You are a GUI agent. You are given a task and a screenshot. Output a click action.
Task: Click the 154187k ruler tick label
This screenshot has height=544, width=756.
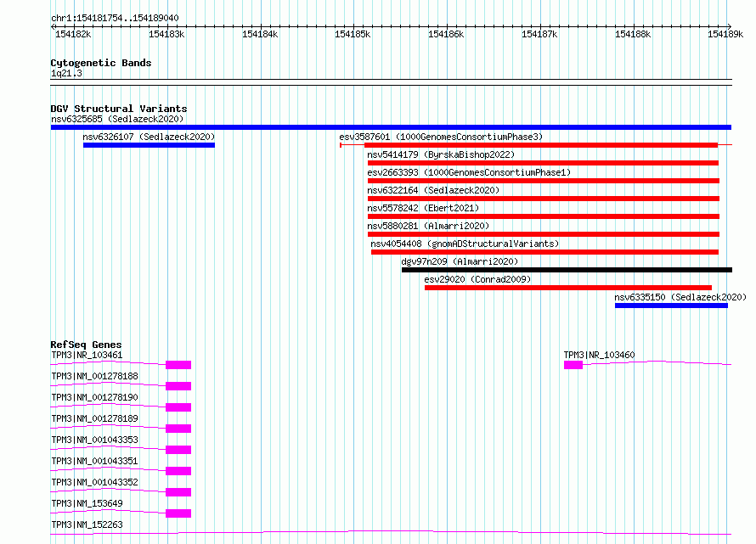[539, 34]
